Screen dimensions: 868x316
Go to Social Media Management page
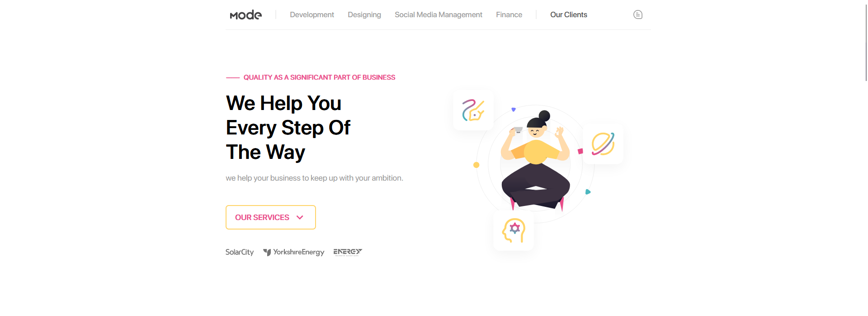439,14
